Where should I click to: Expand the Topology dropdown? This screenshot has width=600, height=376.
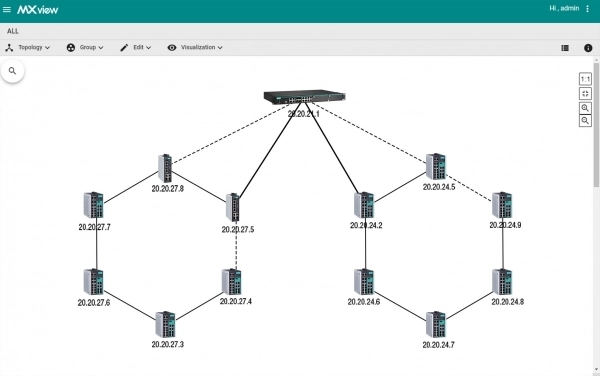pyautogui.click(x=28, y=47)
